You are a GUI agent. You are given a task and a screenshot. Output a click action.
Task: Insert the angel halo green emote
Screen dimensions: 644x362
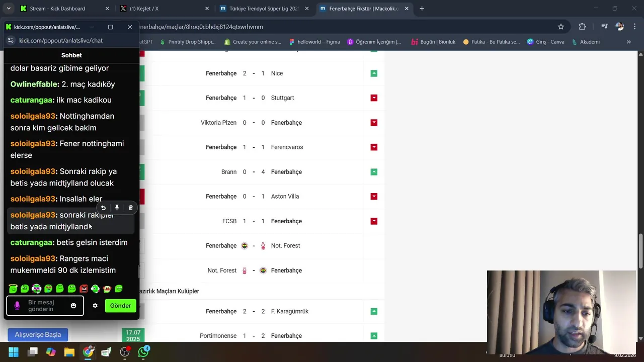click(13, 289)
